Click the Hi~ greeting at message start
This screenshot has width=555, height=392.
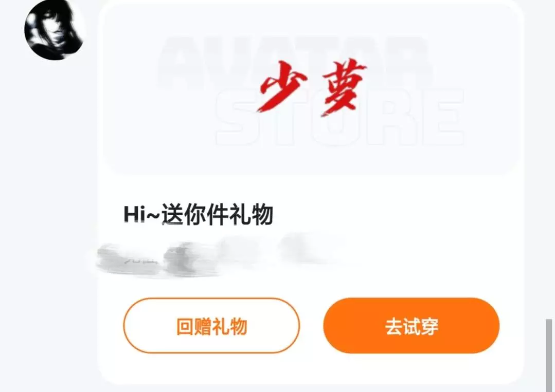[x=141, y=215]
